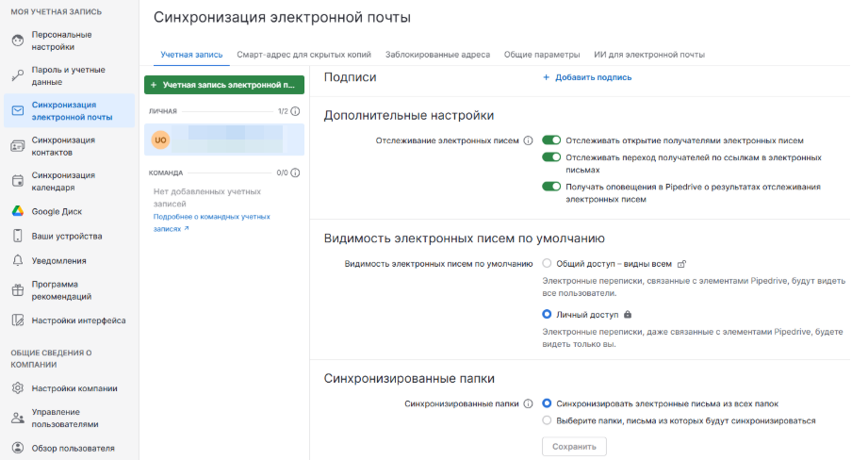Click the UO avatar of personal account
This screenshot has width=868, height=460.
coord(160,140)
